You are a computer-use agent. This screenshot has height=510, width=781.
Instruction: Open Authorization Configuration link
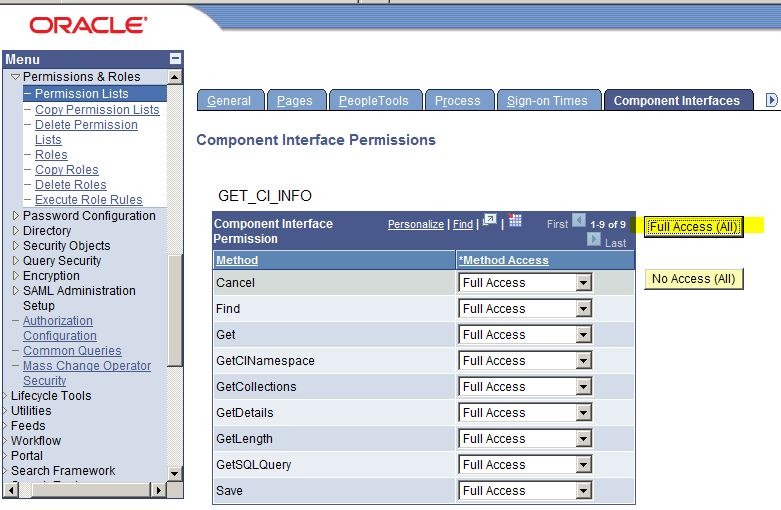pos(60,328)
